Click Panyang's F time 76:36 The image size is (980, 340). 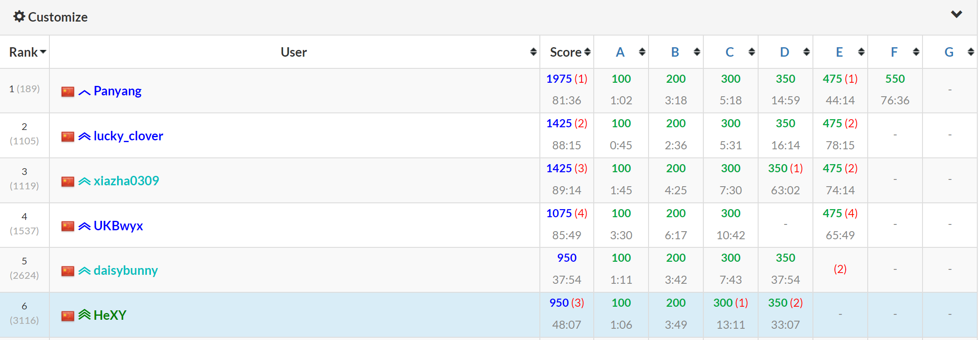tap(895, 100)
